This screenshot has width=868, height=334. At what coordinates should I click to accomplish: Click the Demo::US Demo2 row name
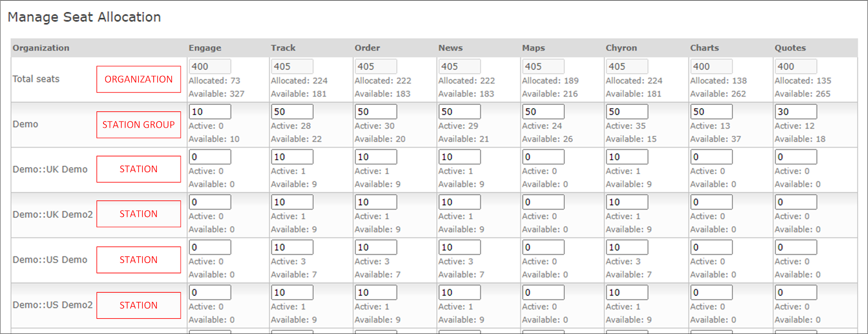coord(53,305)
